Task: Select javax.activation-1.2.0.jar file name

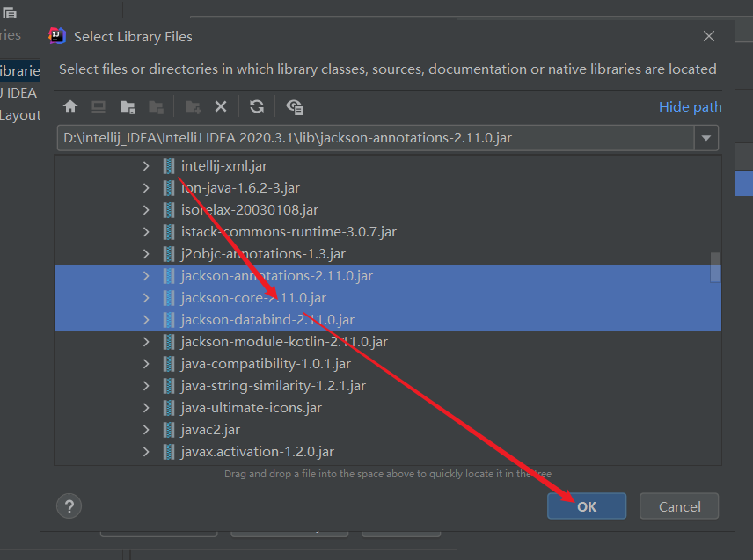Action: pyautogui.click(x=258, y=452)
